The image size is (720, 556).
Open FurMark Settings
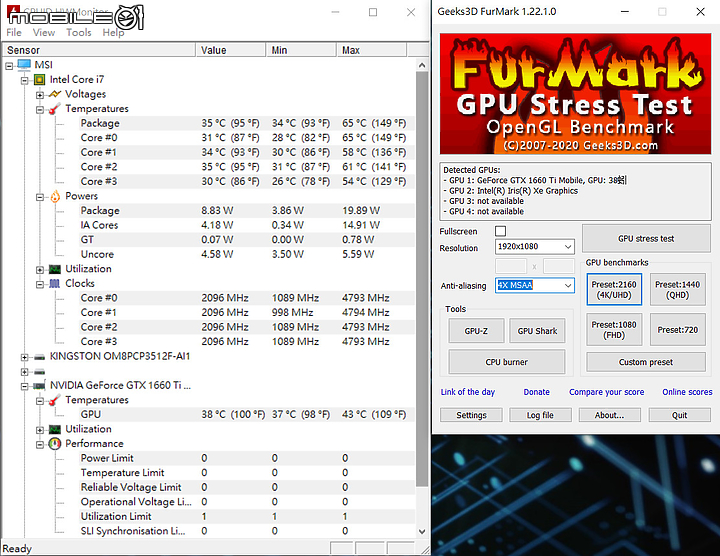[x=471, y=415]
